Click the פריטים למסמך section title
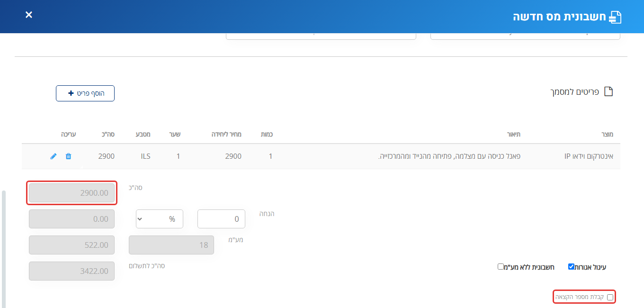The width and height of the screenshot is (644, 308). (x=574, y=91)
